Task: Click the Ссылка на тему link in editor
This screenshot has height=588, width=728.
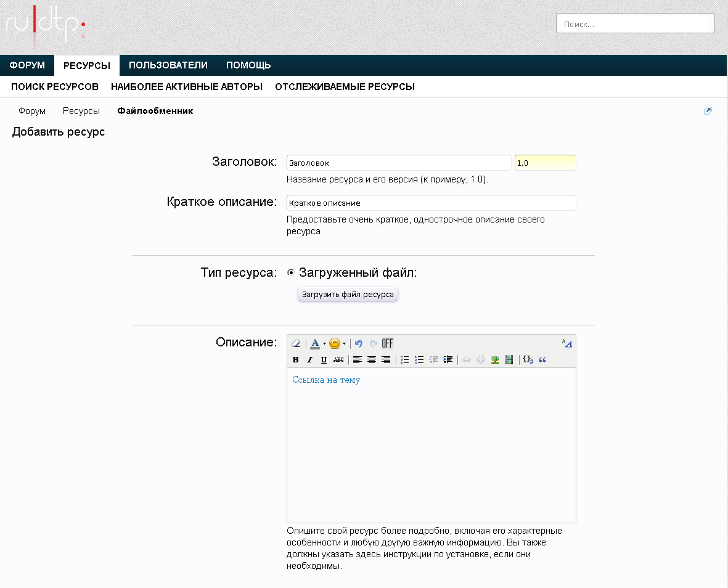Action: coord(326,380)
